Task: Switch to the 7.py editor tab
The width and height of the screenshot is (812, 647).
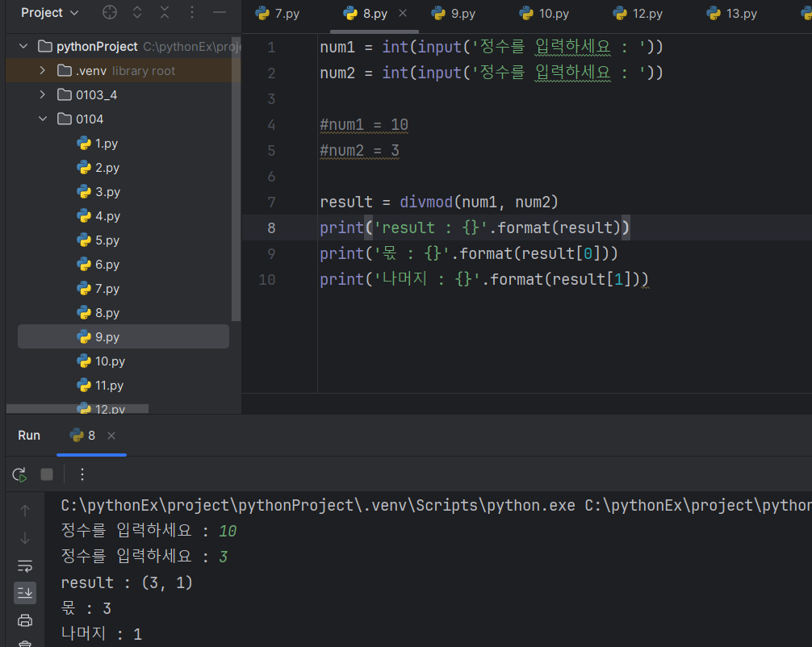Action: pos(278,14)
